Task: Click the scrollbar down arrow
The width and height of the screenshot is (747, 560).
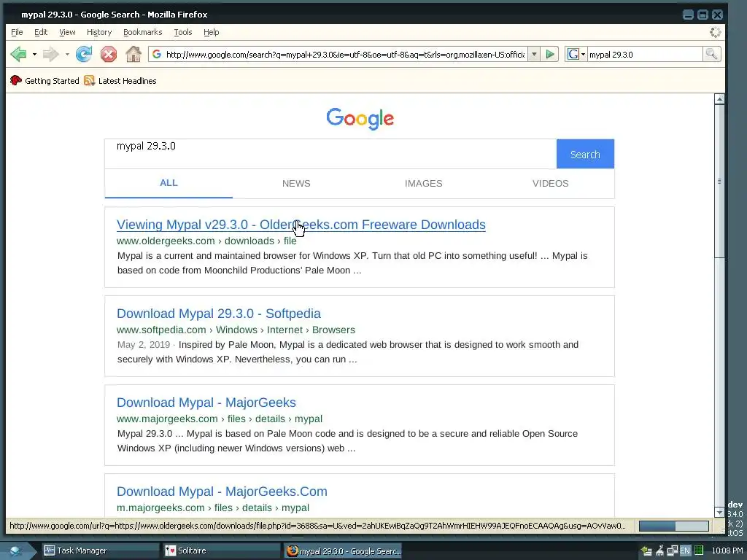Action: point(719,513)
